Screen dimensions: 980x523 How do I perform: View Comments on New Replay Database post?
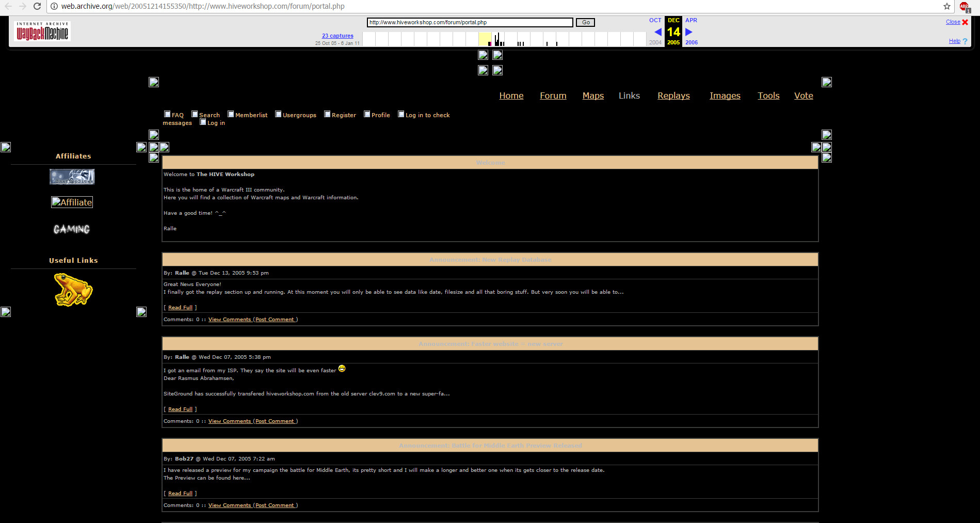coord(230,320)
